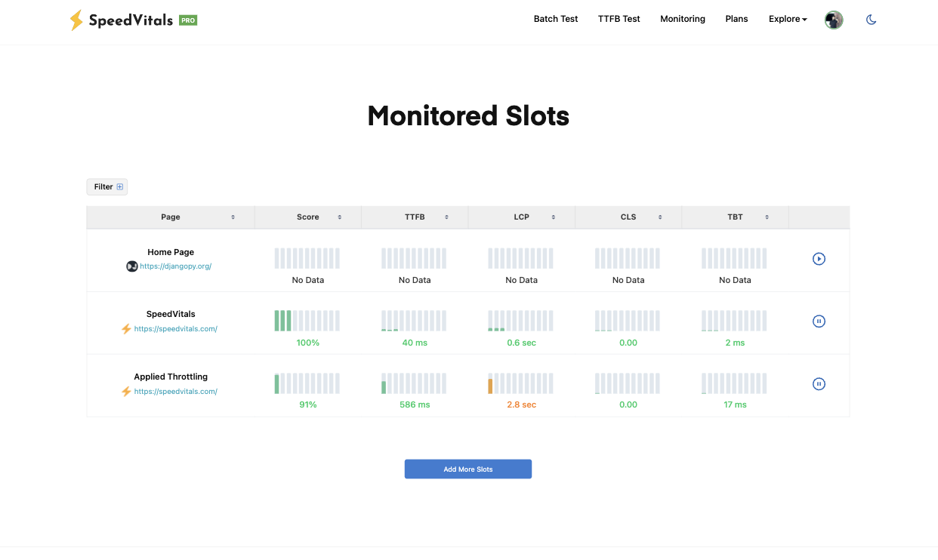Click the lightning favicon in Applied Throttling row
Screen dimensions: 938x560
coord(126,392)
